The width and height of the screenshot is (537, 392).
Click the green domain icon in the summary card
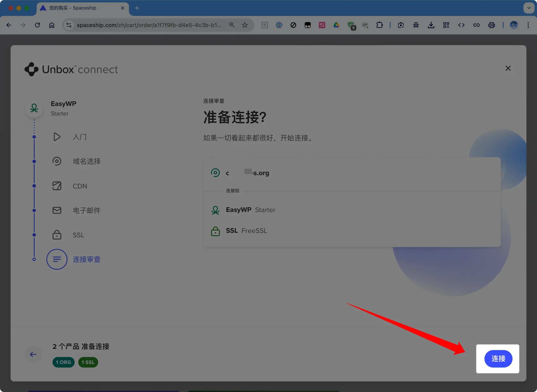pos(215,172)
